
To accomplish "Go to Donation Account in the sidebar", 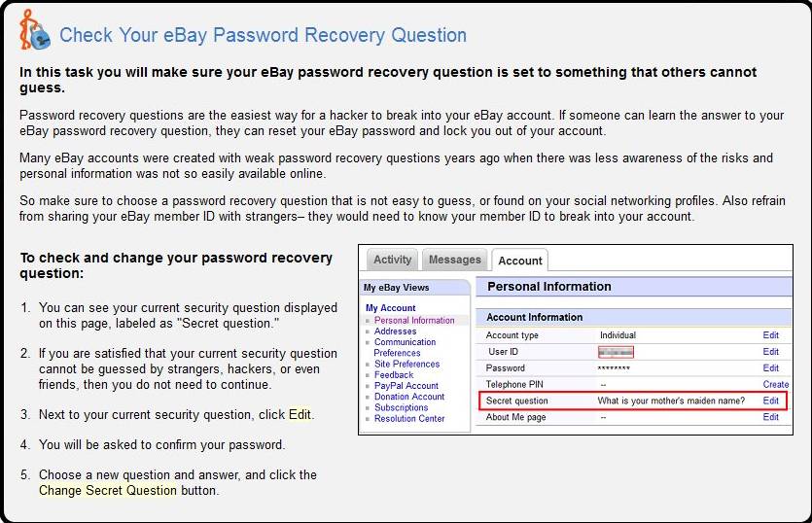I will coord(409,397).
